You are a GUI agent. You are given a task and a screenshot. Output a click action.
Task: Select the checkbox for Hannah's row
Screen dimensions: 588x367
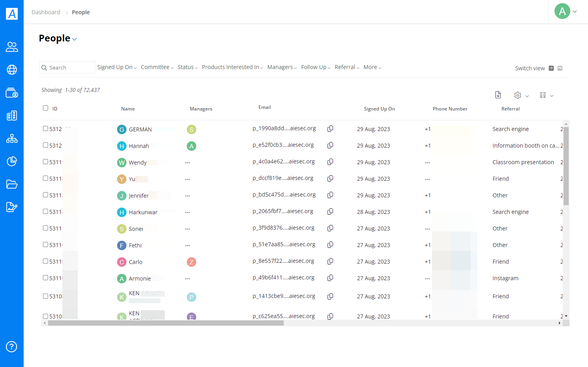(45, 145)
